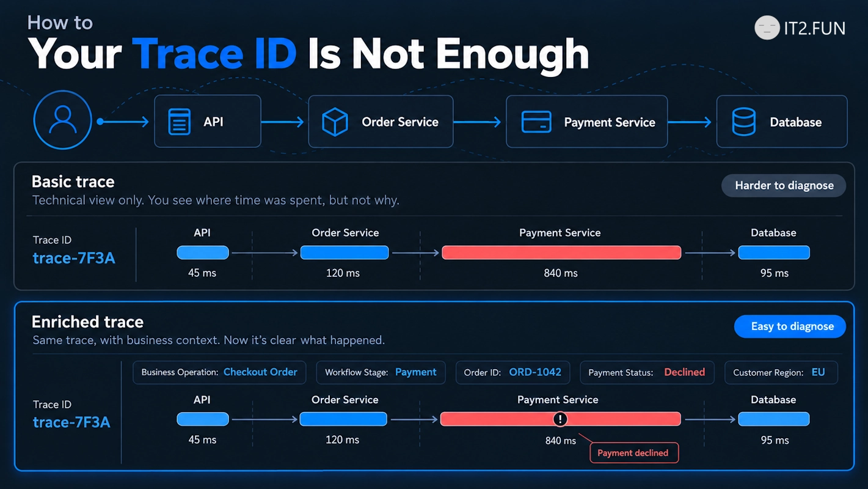Click the user profile icon in the circle
Image resolution: width=868 pixels, height=489 pixels.
62,120
